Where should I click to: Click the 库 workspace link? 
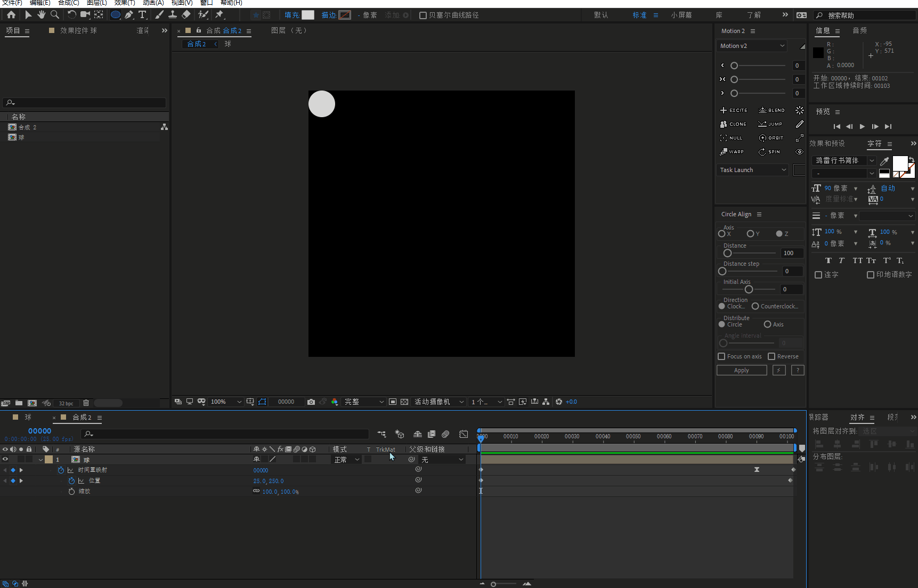pos(719,15)
